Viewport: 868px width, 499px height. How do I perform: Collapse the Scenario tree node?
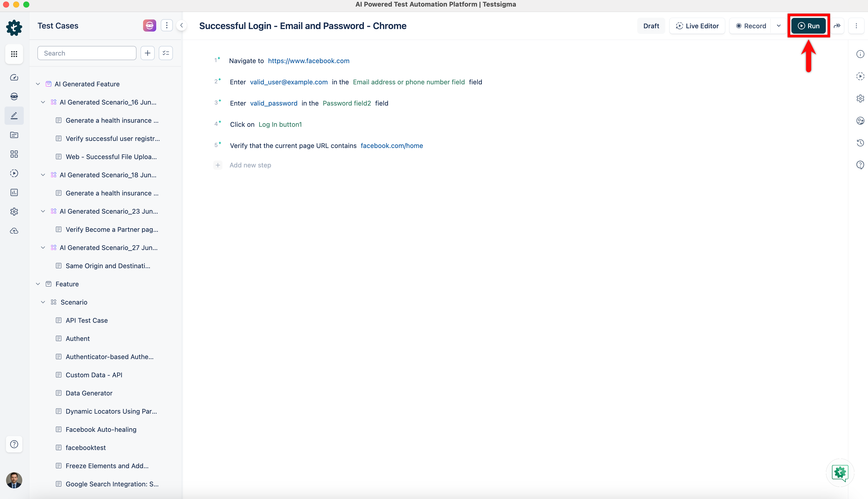pos(43,302)
